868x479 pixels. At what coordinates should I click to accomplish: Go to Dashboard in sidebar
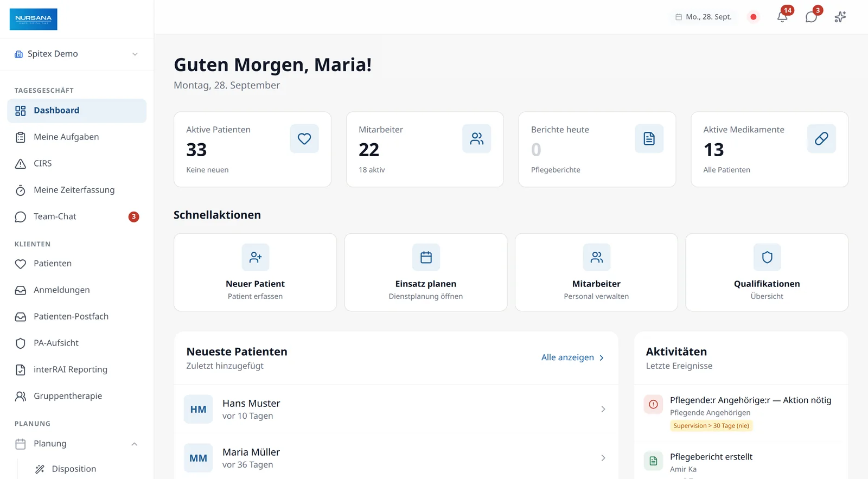click(x=77, y=111)
